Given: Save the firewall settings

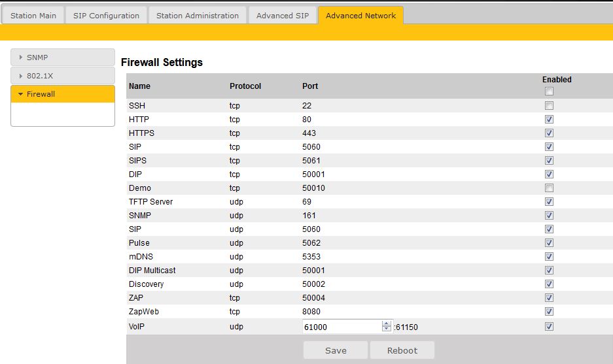Looking at the screenshot, I should click(336, 350).
